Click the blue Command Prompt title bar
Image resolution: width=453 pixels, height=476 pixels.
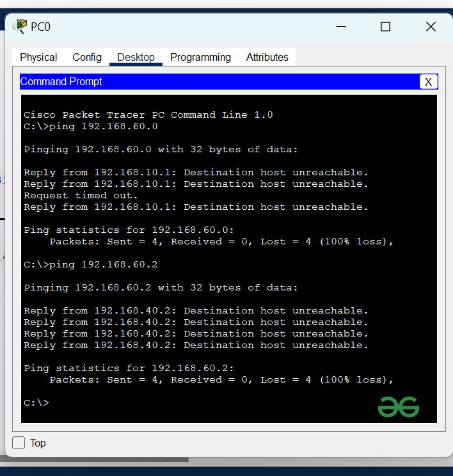[218, 81]
